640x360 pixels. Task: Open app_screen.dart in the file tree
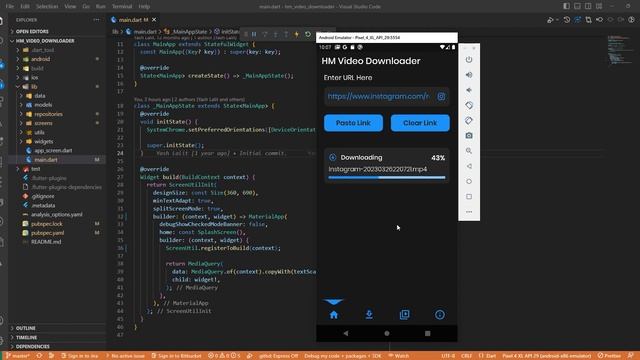point(53,151)
